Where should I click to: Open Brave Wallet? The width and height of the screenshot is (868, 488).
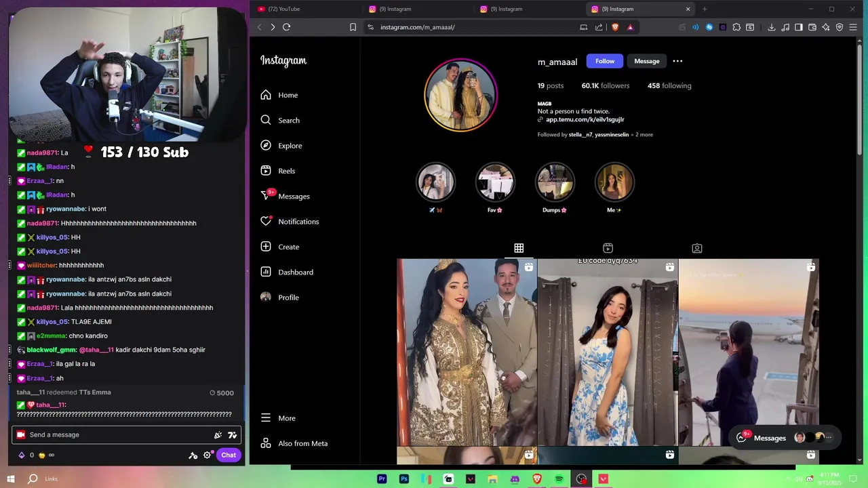pos(812,27)
